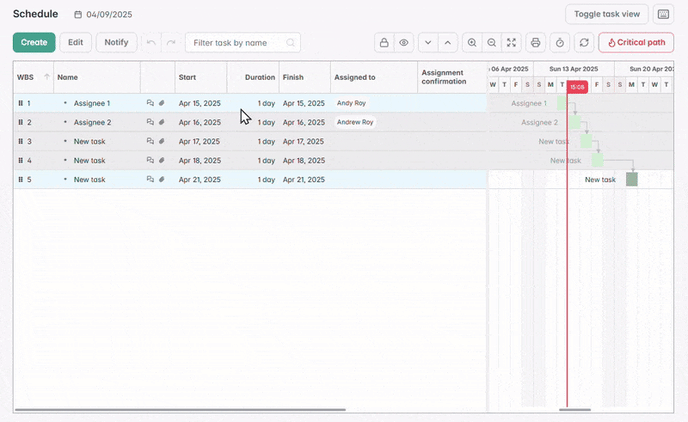Screen dimensions: 688x422
Task: Click Start cell Apr 18, 2025
Action: 199,161
